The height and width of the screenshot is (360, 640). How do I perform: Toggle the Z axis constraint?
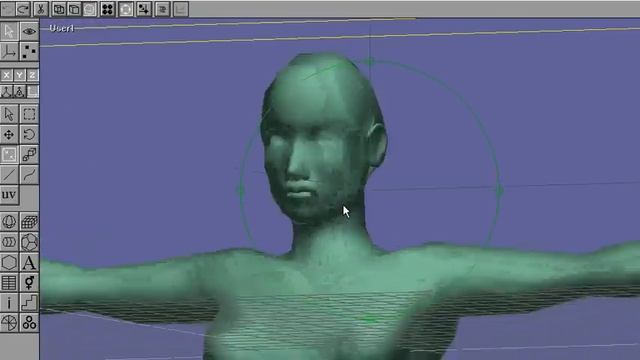[x=32, y=75]
